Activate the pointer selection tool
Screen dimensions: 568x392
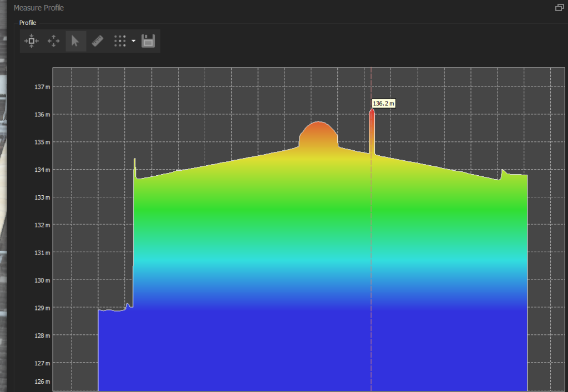point(76,41)
